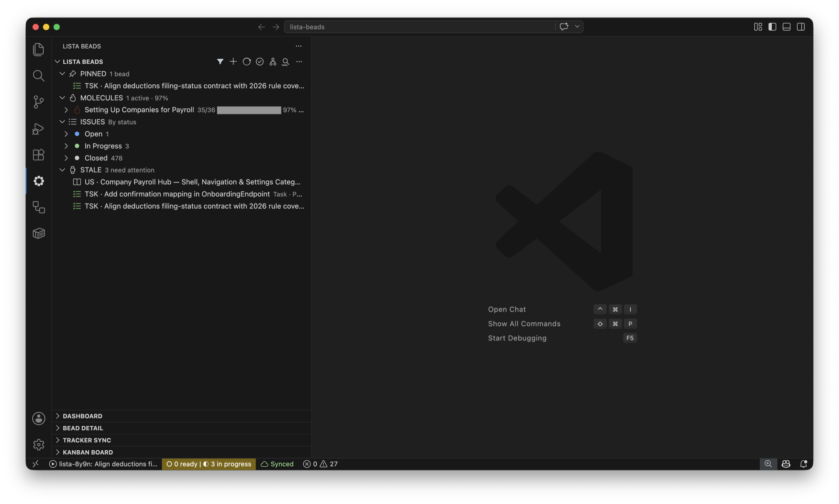
Task: Select the Lista Beads activity bar icon
Action: (x=38, y=181)
